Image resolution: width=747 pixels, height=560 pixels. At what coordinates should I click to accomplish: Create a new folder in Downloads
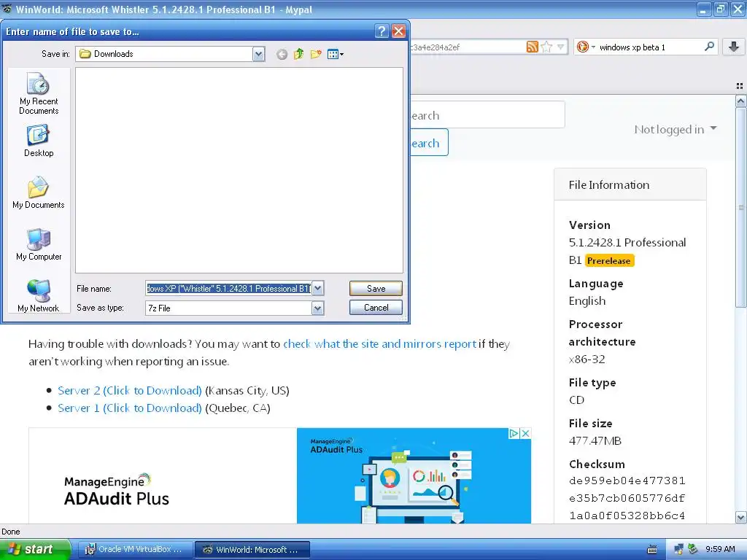click(316, 54)
